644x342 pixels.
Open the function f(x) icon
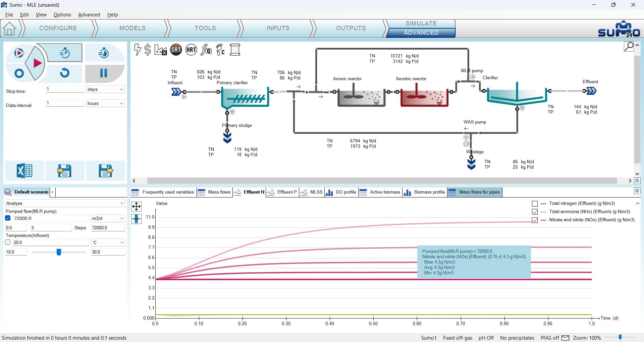206,50
